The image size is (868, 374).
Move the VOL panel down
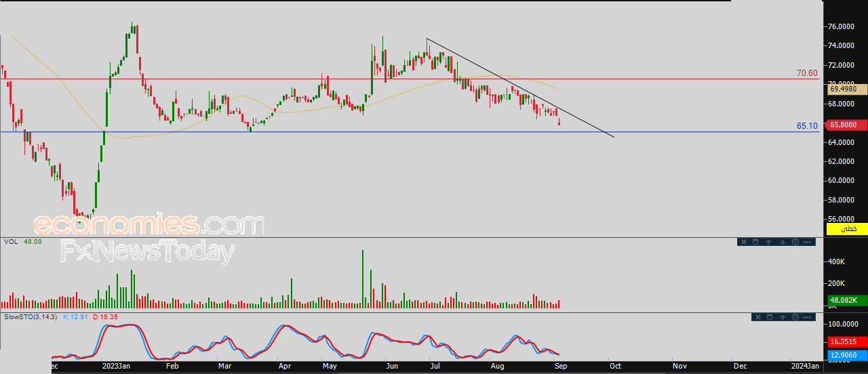[783, 242]
